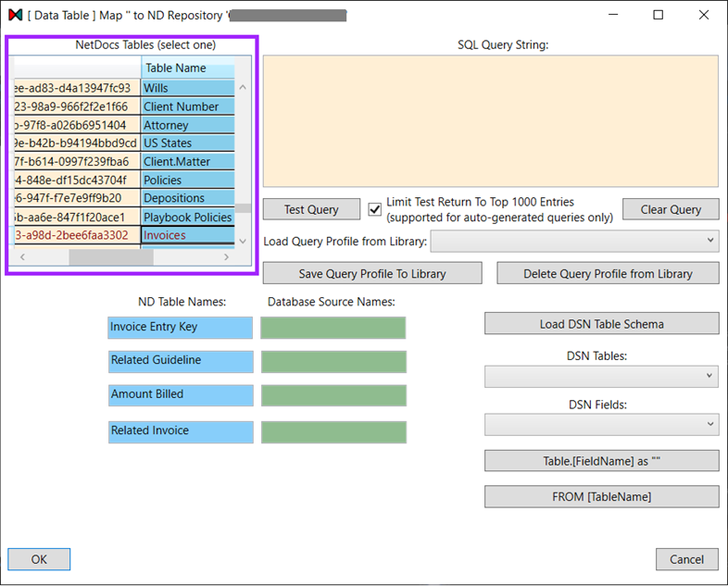
Task: Select the Client Number table
Action: click(x=188, y=106)
